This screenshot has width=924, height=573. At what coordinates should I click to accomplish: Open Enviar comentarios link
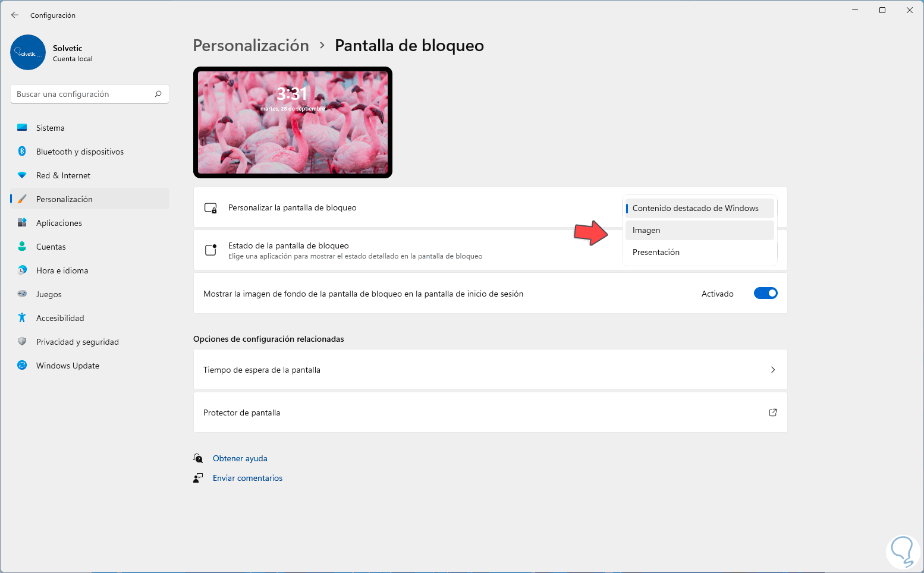point(247,478)
